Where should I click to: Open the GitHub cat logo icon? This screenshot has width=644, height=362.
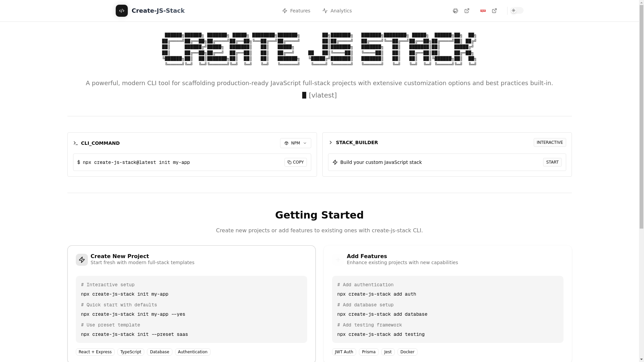pos(455,11)
